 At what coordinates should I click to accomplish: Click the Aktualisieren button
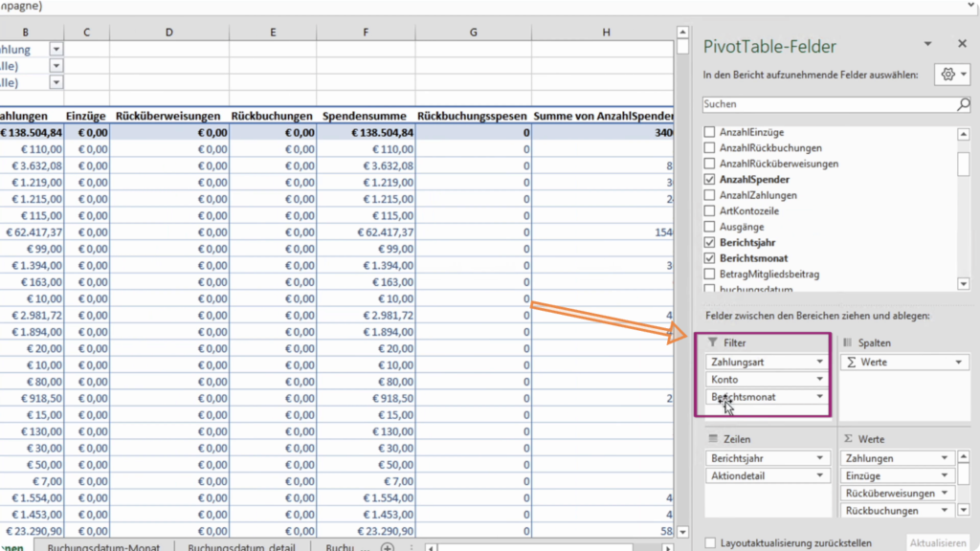pyautogui.click(x=938, y=543)
